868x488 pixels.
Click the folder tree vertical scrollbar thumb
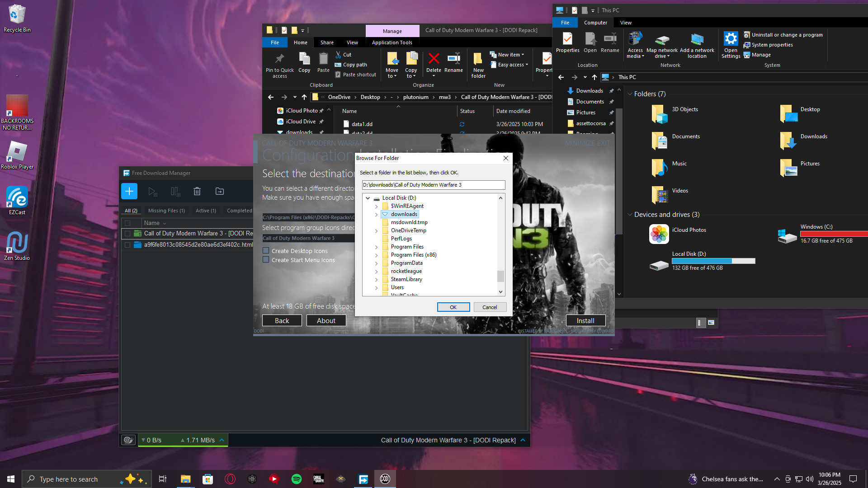click(x=500, y=276)
